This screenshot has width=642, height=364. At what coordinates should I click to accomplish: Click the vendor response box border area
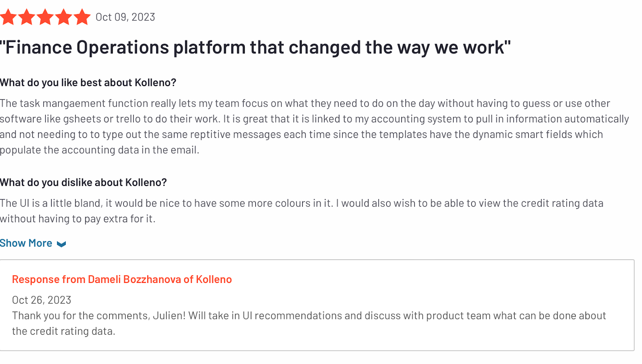317,305
